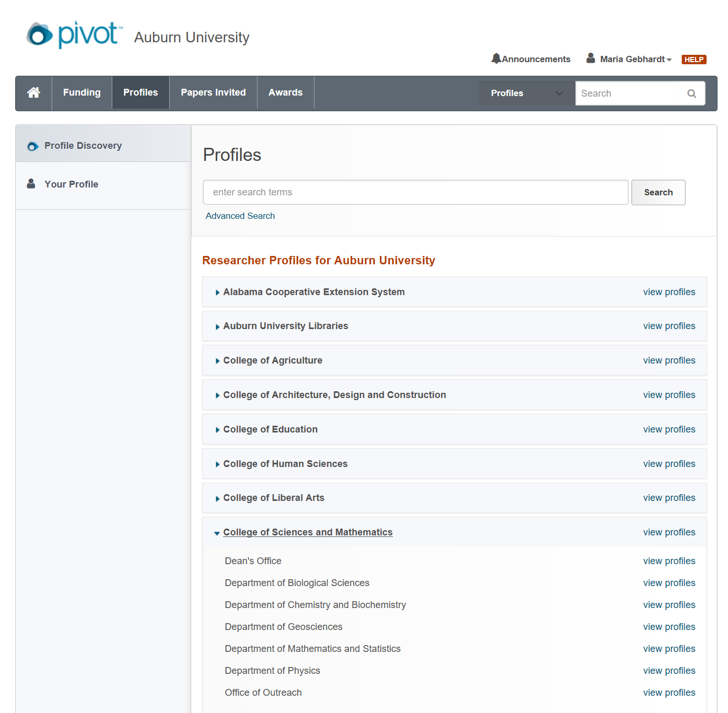Open the Announcements bell icon
728x713 pixels.
tap(496, 59)
